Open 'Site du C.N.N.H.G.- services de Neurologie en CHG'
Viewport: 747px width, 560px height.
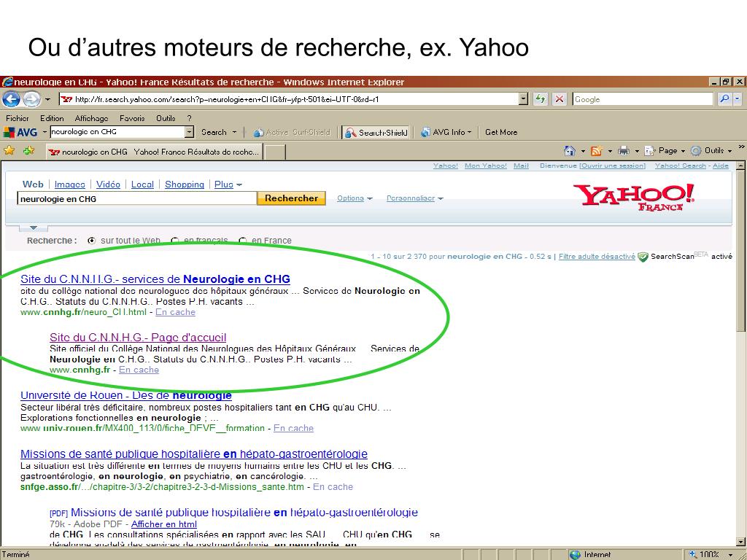click(155, 279)
